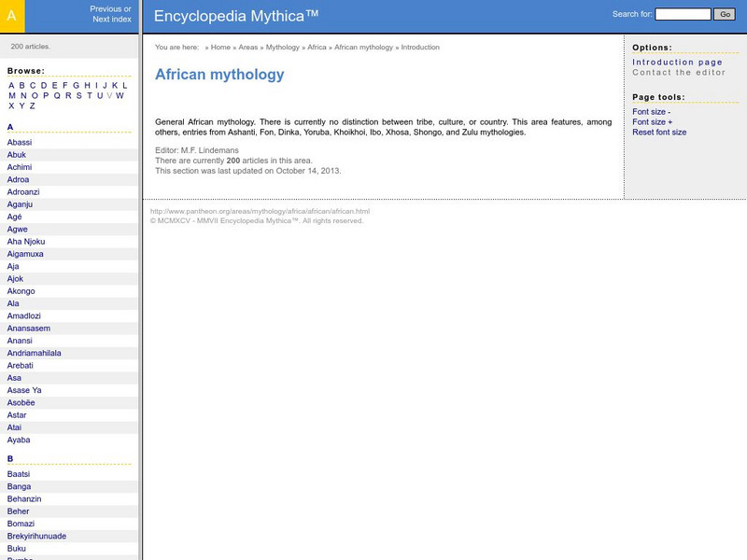This screenshot has height=560, width=747.
Task: Open African mythology breadcrumb link
Action: 363,48
